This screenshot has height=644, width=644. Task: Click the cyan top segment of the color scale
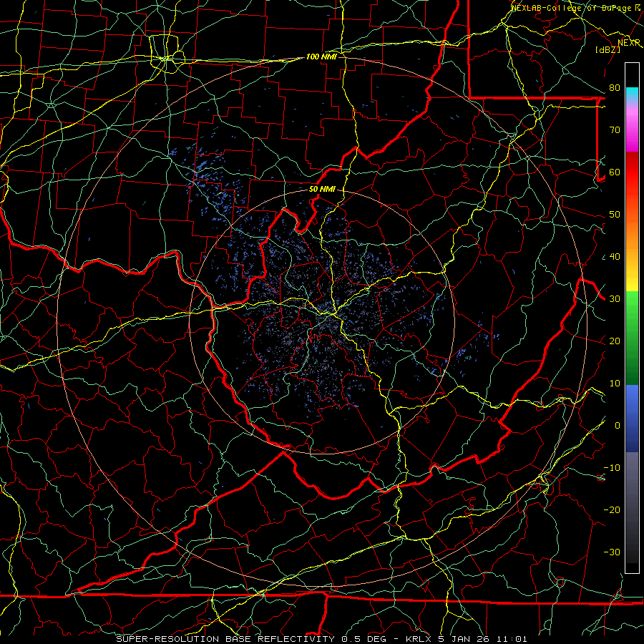(632, 94)
